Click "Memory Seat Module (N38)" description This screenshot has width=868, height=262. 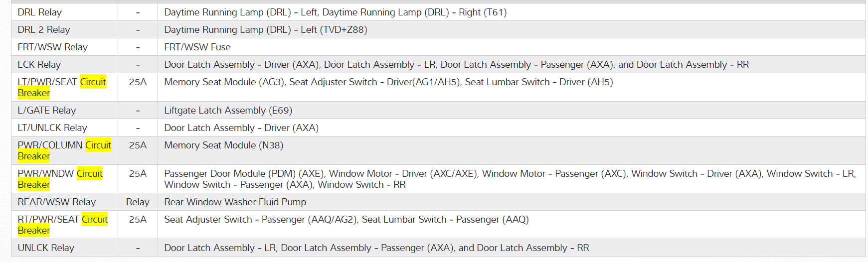[x=224, y=145]
